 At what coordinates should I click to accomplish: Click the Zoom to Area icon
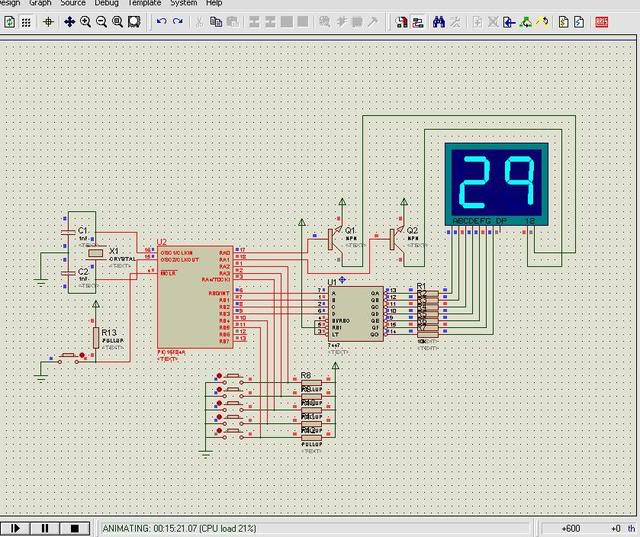[x=133, y=21]
